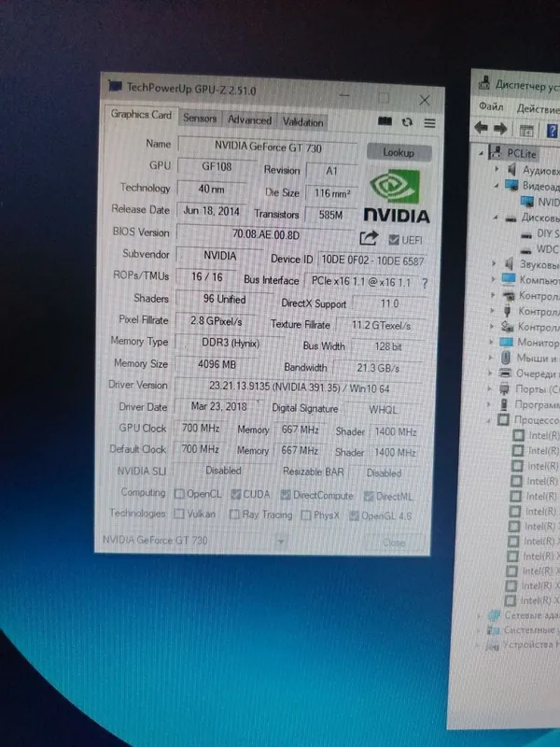Click the Bus Interface question mark
Viewport: 560px width, 747px height.
[x=425, y=284]
